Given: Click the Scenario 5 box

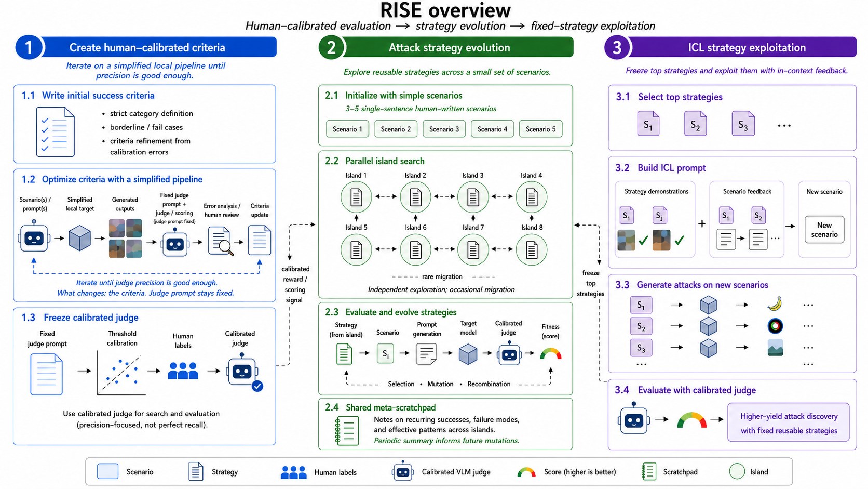Looking at the screenshot, I should (540, 129).
